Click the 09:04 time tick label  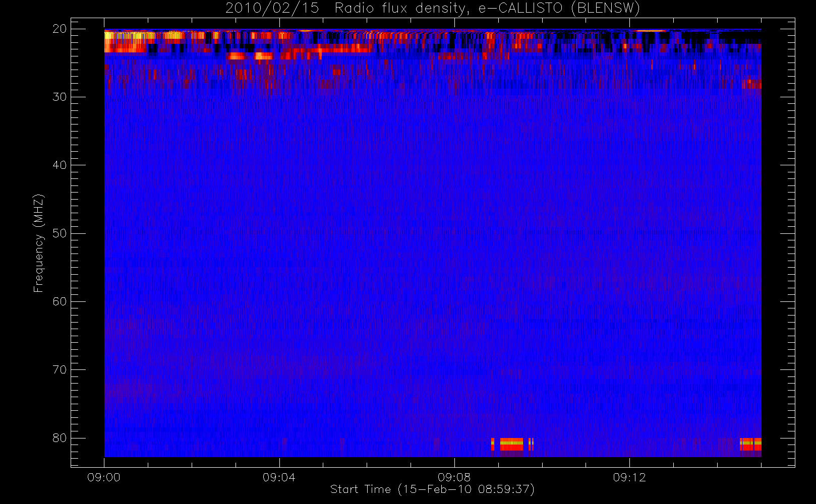pyautogui.click(x=279, y=477)
